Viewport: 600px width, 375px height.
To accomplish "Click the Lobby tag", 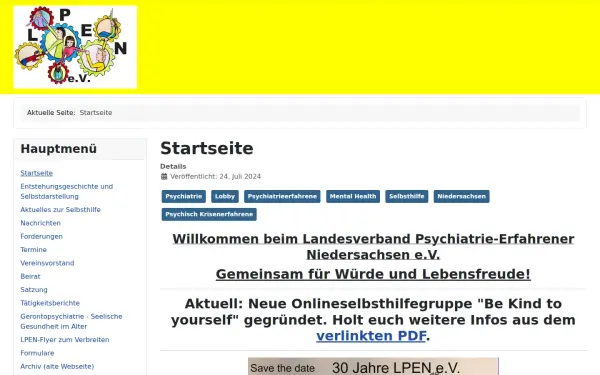I will click(225, 196).
